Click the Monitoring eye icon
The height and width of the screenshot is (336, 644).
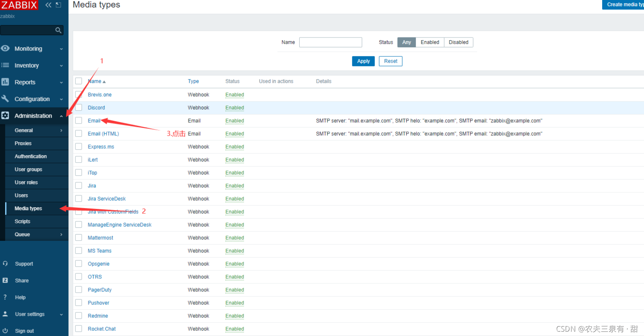click(5, 49)
